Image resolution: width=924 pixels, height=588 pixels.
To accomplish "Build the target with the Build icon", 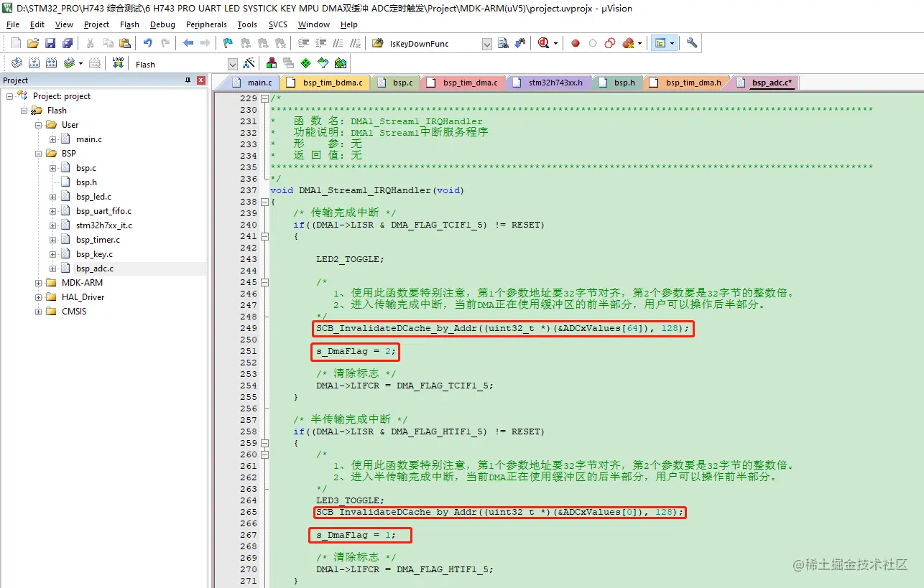I will [x=34, y=63].
